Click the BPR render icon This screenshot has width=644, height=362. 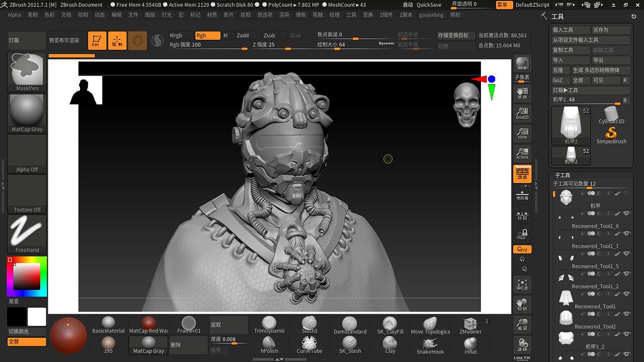pos(522,63)
